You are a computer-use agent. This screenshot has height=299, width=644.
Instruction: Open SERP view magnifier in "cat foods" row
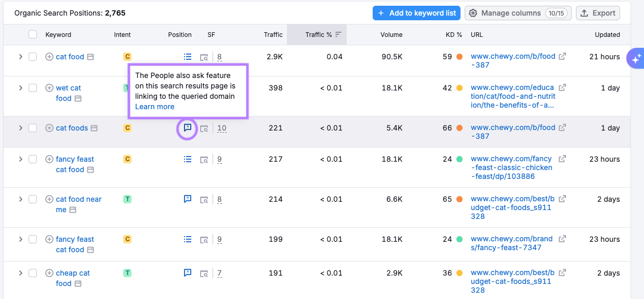204,128
